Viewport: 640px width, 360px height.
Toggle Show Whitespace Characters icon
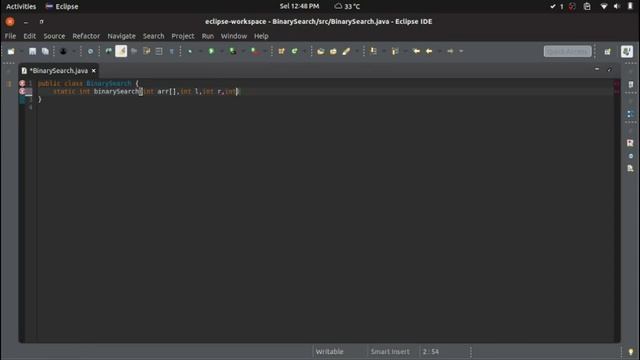tap(171, 51)
